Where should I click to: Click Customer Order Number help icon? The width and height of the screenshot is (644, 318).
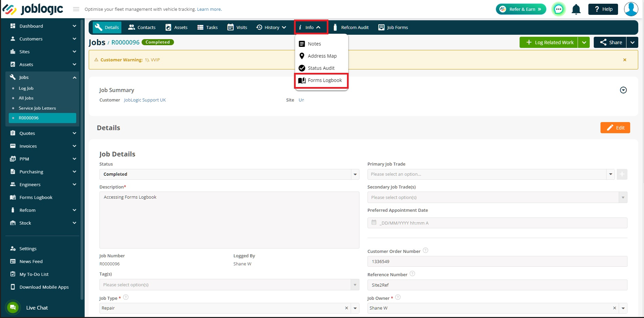(x=425, y=250)
